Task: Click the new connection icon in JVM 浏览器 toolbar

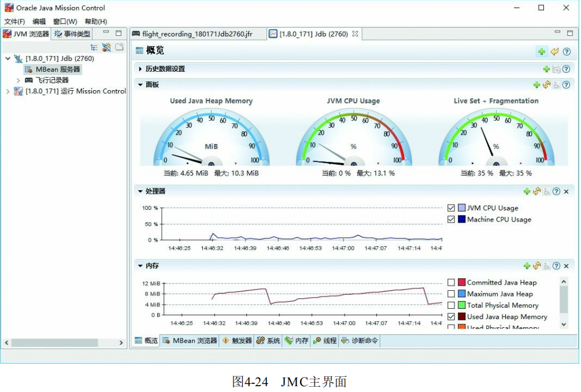Action: pos(107,47)
